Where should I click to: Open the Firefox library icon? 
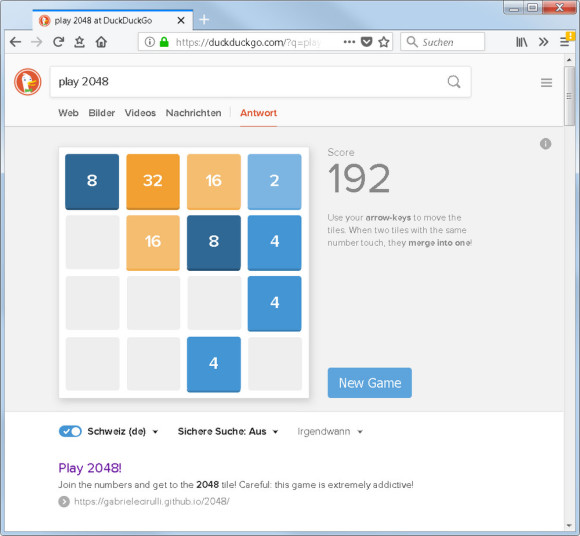[x=522, y=42]
